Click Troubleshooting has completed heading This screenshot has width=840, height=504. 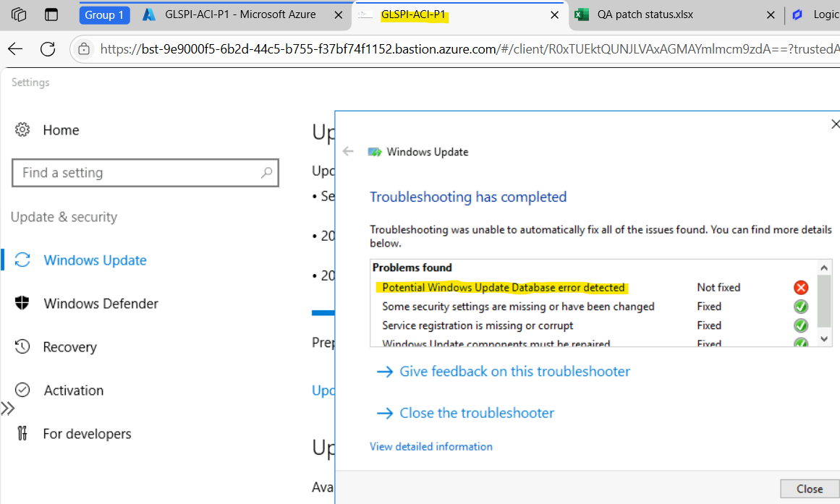(467, 197)
